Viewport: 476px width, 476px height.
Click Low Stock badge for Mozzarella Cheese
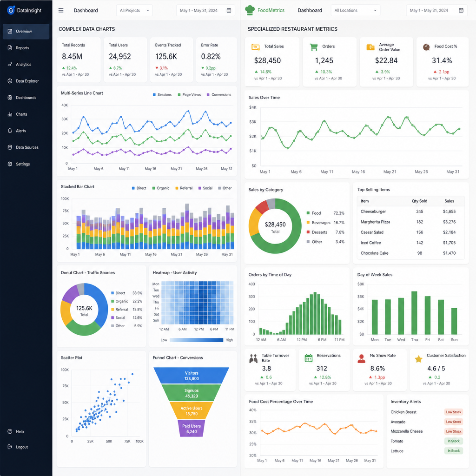click(x=453, y=431)
